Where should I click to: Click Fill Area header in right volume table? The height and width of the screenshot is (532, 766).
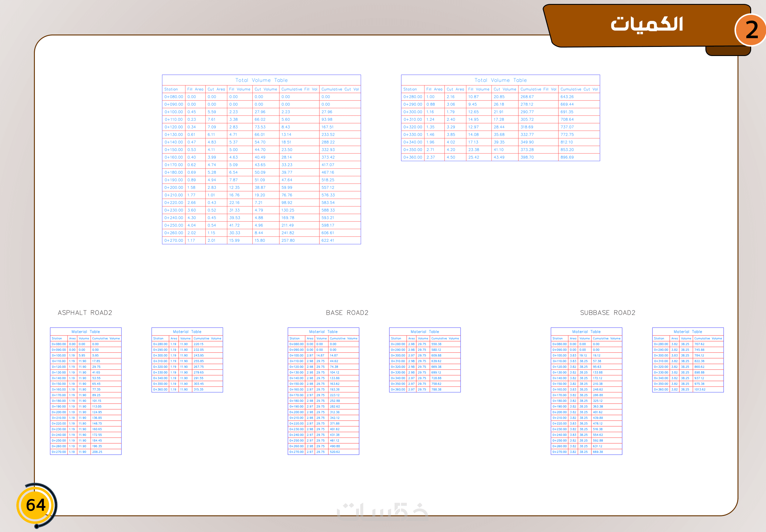click(434, 89)
